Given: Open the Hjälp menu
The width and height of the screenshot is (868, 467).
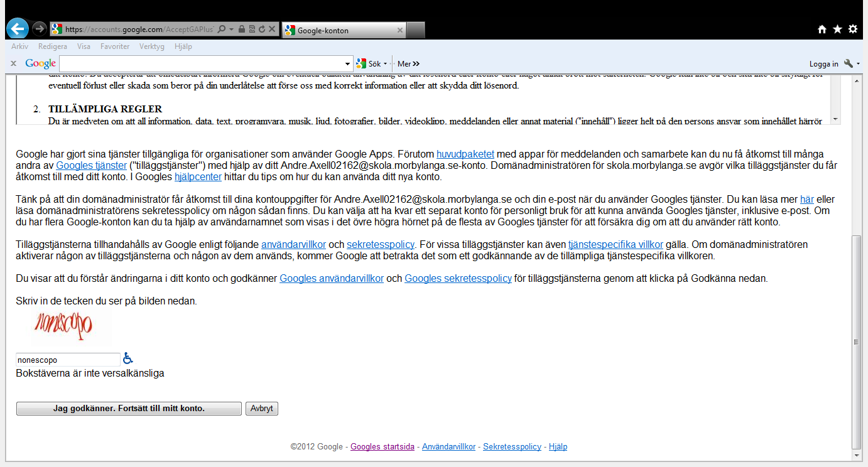Looking at the screenshot, I should pyautogui.click(x=183, y=46).
